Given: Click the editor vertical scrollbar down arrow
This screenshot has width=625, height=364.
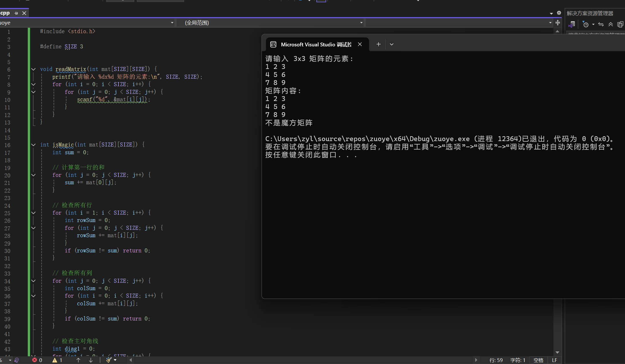Looking at the screenshot, I should point(557,352).
